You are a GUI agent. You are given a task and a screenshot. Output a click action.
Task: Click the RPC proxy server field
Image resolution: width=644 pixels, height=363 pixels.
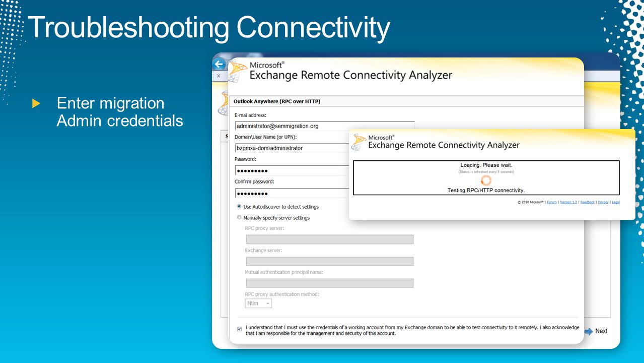[329, 239]
